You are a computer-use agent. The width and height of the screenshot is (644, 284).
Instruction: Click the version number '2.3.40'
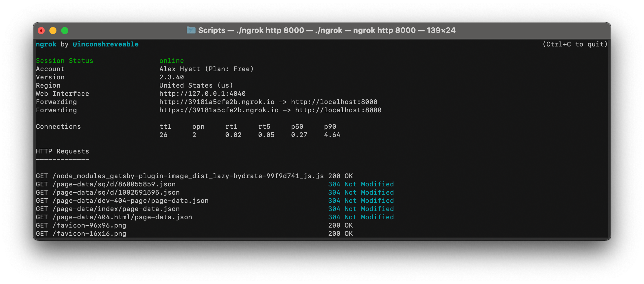click(171, 77)
